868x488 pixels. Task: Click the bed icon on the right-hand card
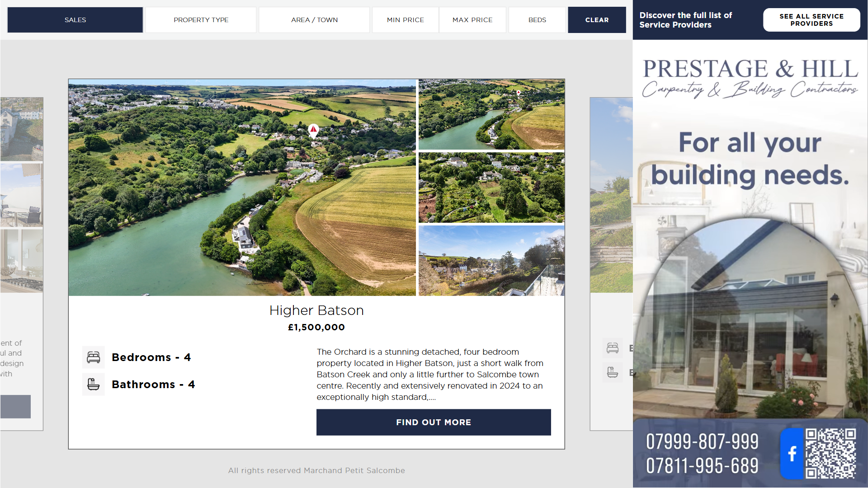613,348
